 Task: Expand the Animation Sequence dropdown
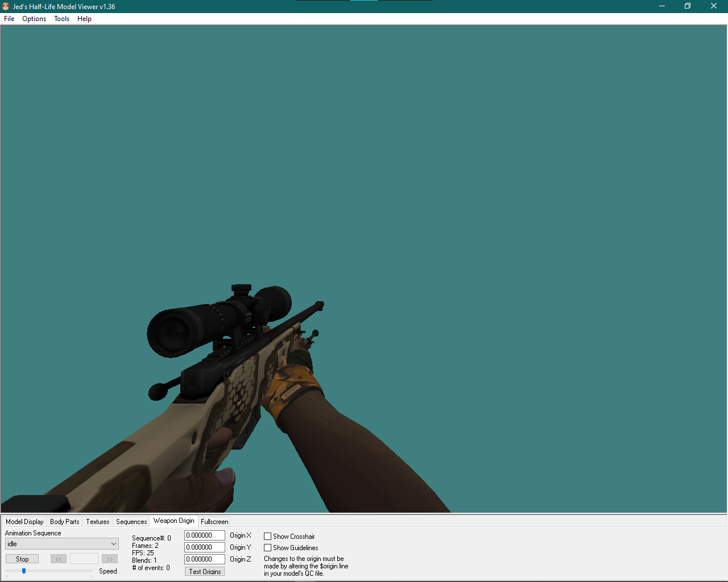[x=62, y=544]
